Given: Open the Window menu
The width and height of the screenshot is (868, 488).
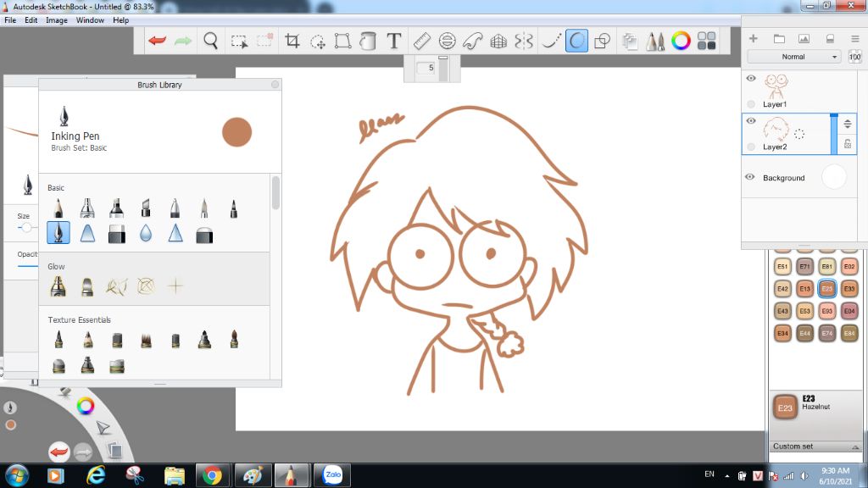Looking at the screenshot, I should [x=90, y=19].
